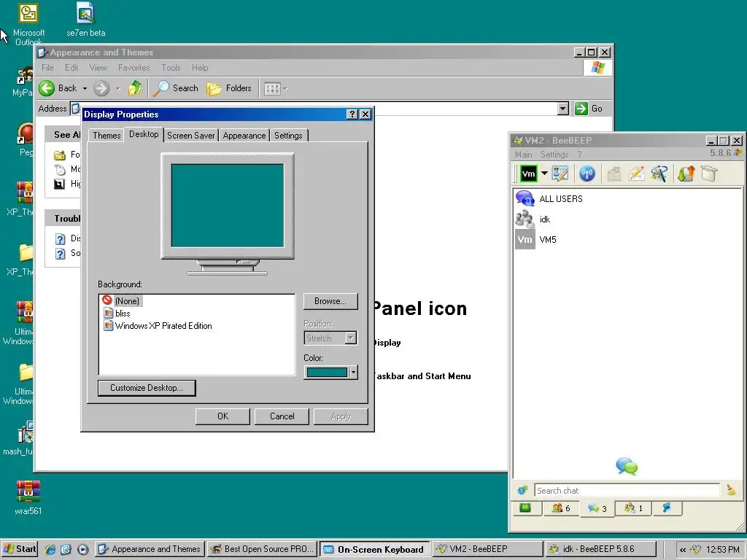This screenshot has height=560, width=747.
Task: Open Tools menu in Appearance and Themes
Action: coord(171,68)
